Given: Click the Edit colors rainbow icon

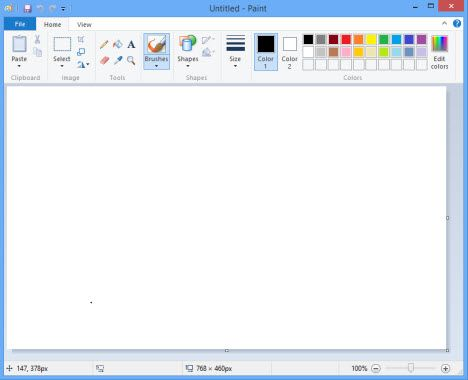Looking at the screenshot, I should 439,44.
